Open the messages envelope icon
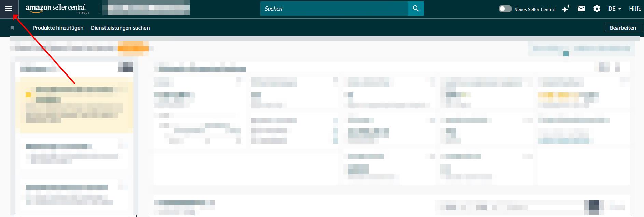This screenshot has height=217, width=644. tap(581, 9)
